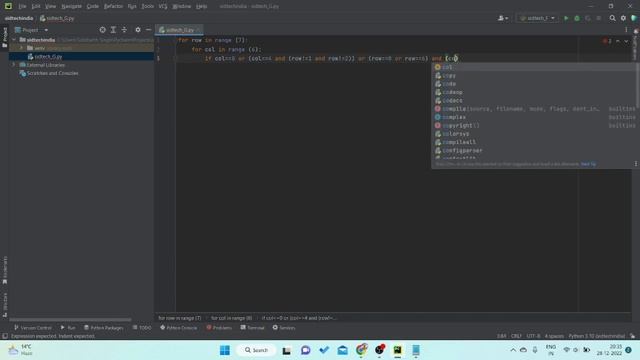Screen dimensions: 640x360
Task: Go to previous highlighted error arrow
Action: point(618,41)
